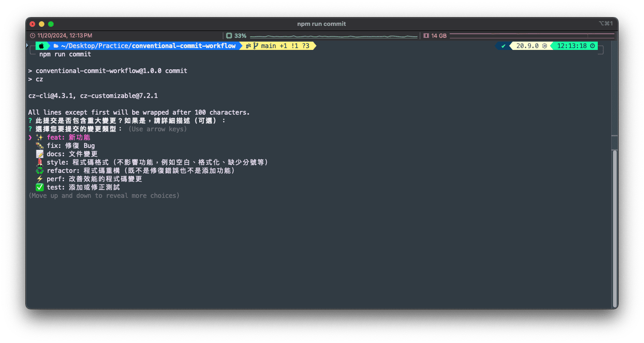Screen dimensions: 644x343
Task: Click the Node.js icon after 20.9.0
Action: pyautogui.click(x=545, y=46)
